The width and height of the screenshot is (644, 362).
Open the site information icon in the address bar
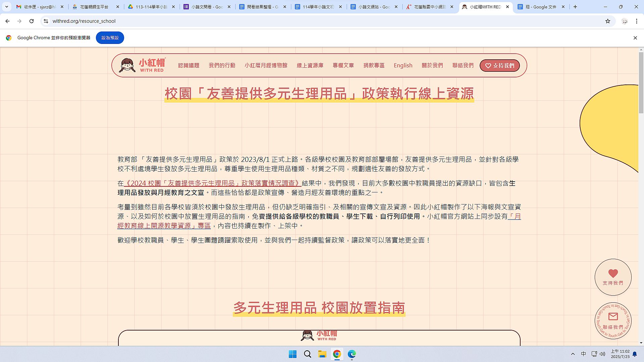pos(46,21)
